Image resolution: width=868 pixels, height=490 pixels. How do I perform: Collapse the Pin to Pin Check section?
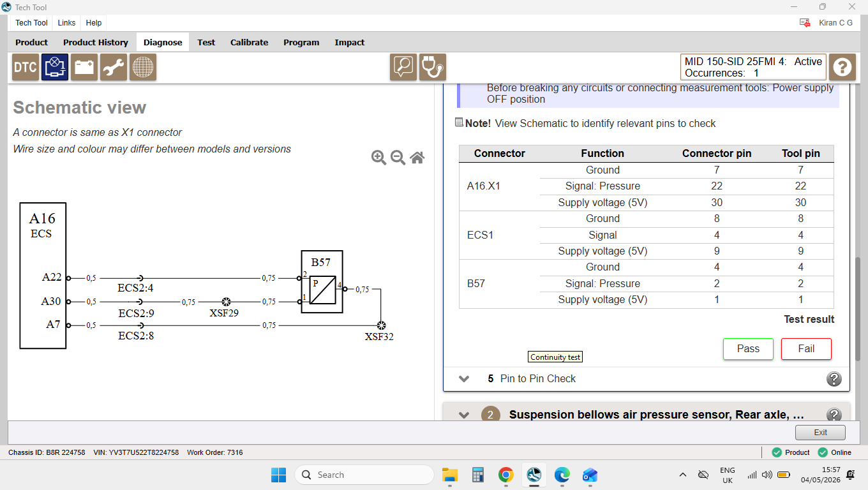click(x=464, y=379)
